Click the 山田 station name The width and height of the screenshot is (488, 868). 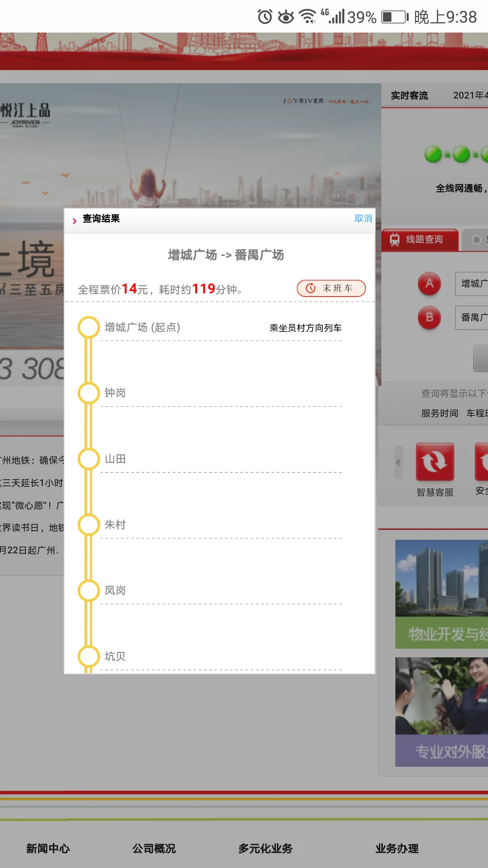coord(115,459)
